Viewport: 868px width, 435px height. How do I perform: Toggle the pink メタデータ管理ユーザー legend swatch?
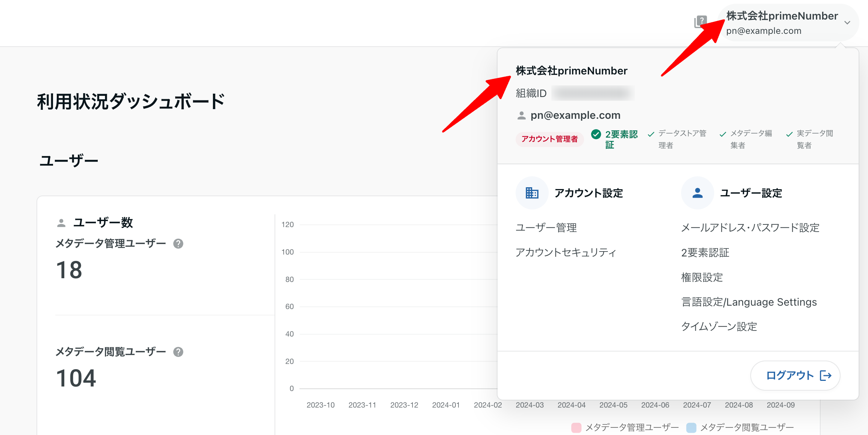576,427
